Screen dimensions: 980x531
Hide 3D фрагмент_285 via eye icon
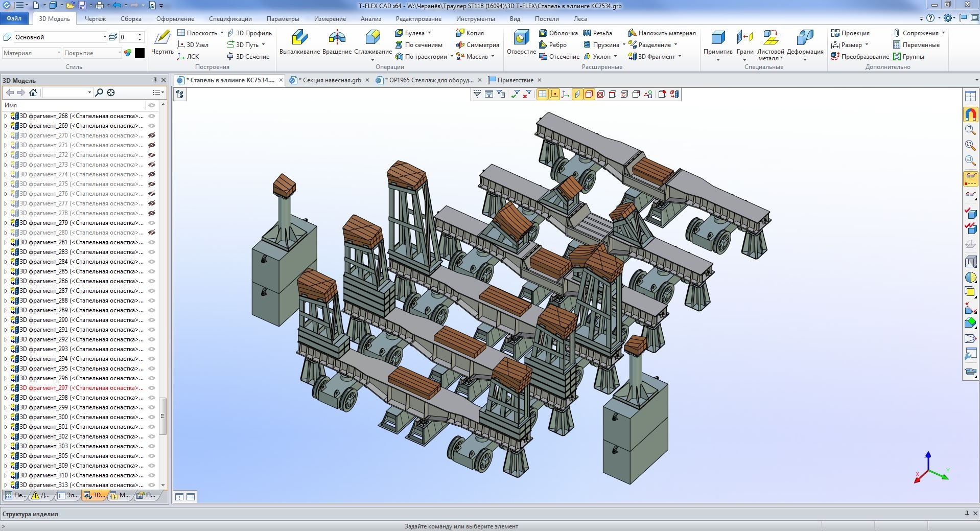tap(152, 271)
